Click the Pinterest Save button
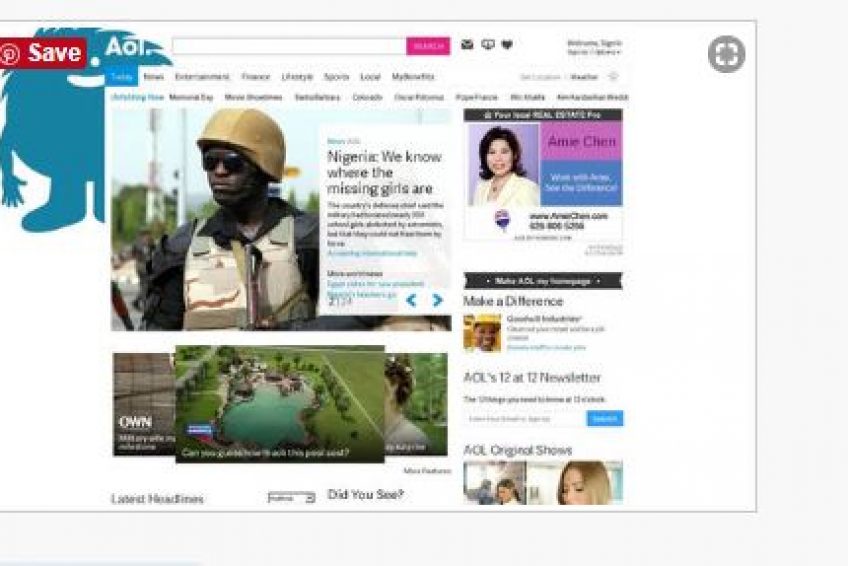 43,53
